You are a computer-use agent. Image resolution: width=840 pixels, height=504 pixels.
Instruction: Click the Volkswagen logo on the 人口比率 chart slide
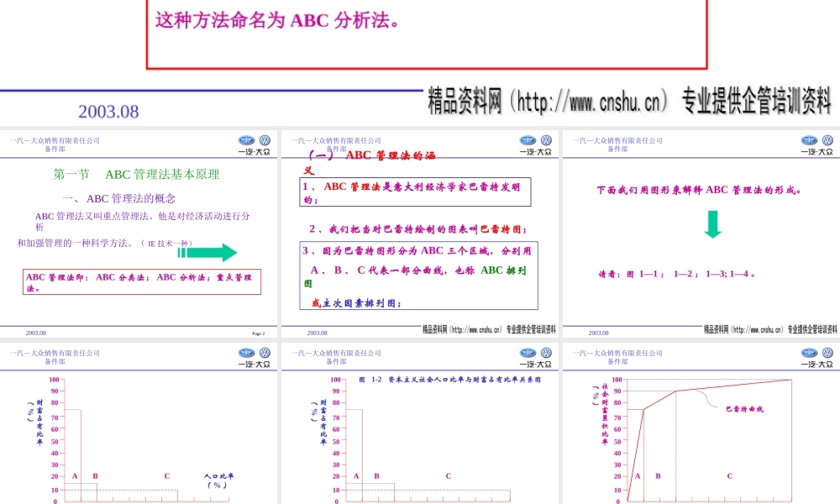click(265, 353)
